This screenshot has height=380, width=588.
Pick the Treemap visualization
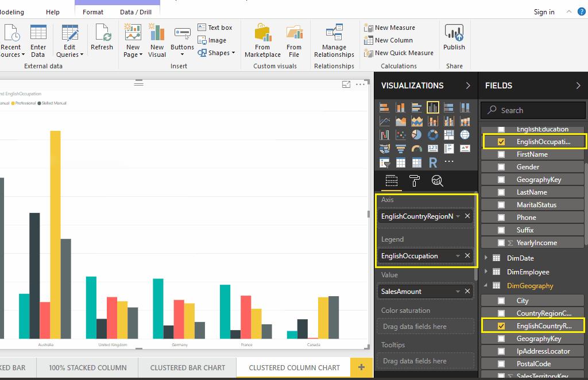449,135
